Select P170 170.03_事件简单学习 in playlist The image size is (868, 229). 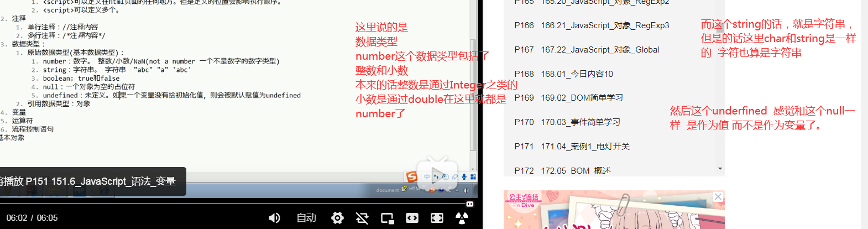567,122
